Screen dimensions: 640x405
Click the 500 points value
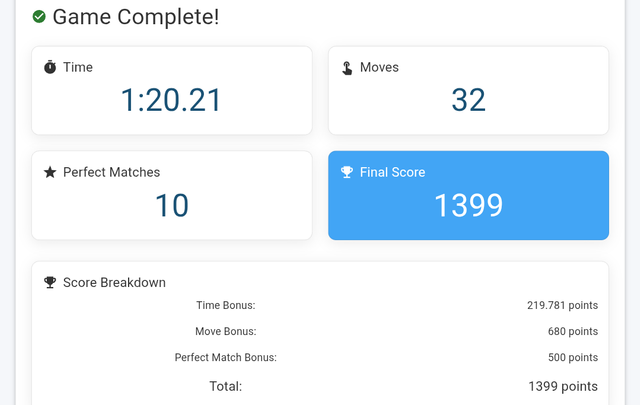573,357
